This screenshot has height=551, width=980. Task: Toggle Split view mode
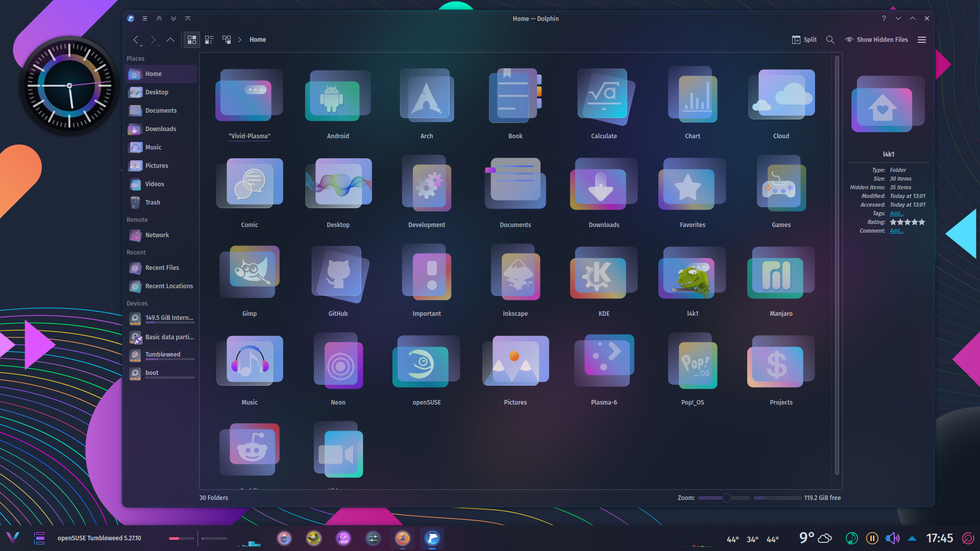pos(804,39)
